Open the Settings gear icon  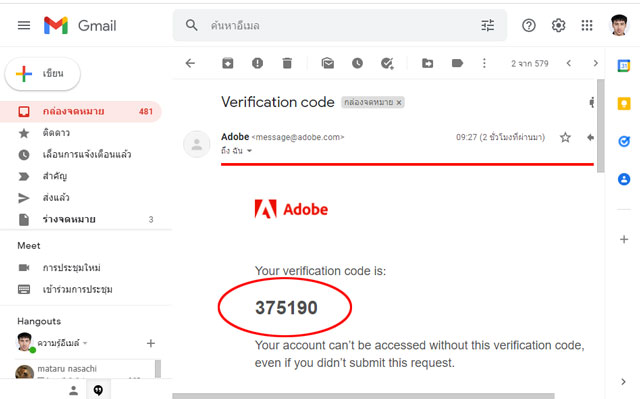coord(558,25)
